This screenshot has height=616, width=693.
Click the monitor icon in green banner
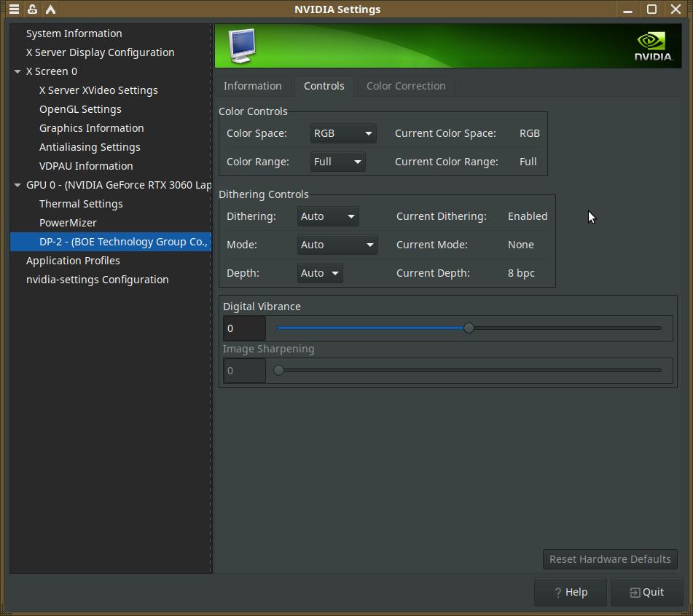coord(241,46)
